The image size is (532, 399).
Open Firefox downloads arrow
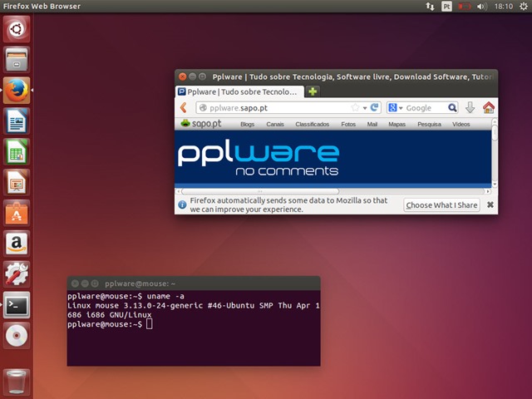click(x=470, y=107)
